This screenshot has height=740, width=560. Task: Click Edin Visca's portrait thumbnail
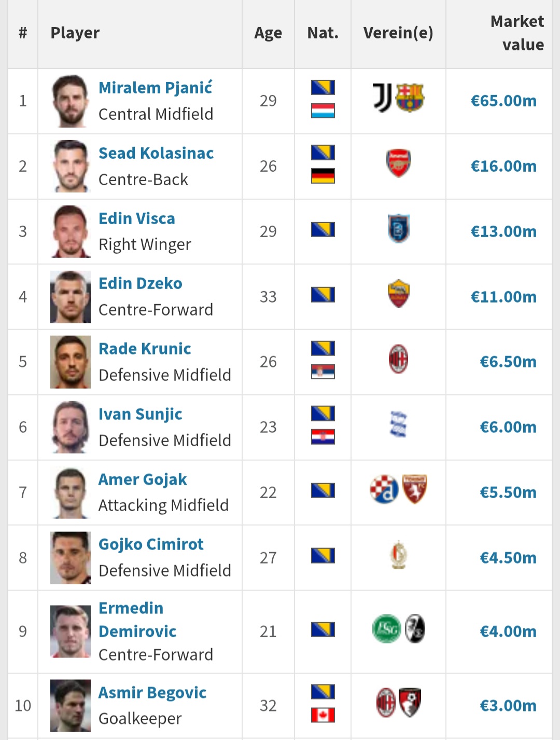[x=71, y=231]
